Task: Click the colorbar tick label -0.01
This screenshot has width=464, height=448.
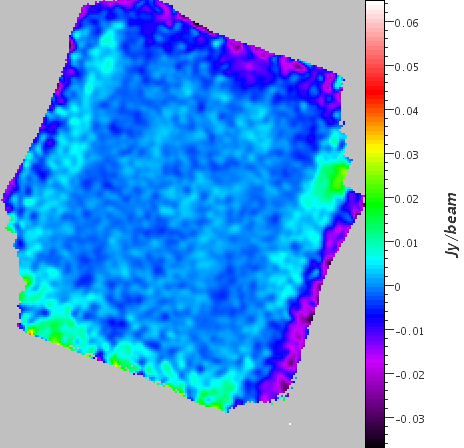Action: point(410,331)
